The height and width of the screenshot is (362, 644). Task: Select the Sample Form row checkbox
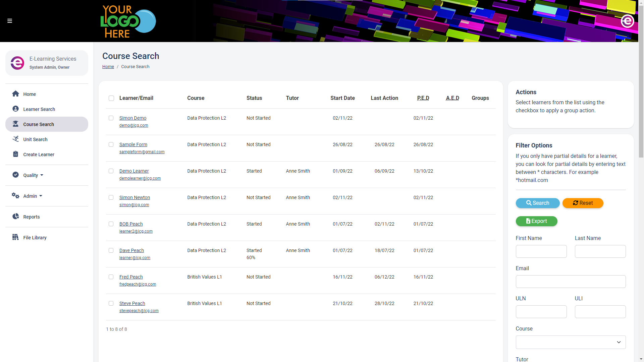click(111, 144)
